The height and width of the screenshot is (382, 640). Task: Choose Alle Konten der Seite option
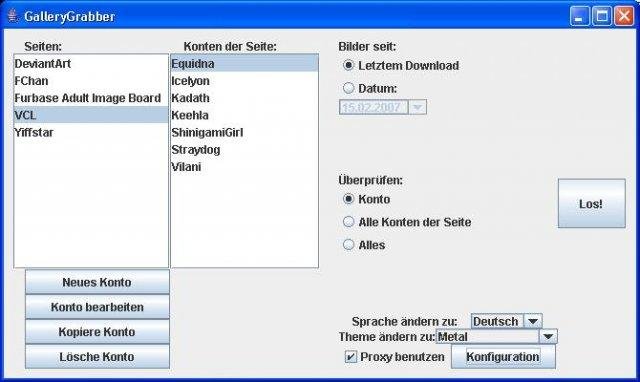348,222
